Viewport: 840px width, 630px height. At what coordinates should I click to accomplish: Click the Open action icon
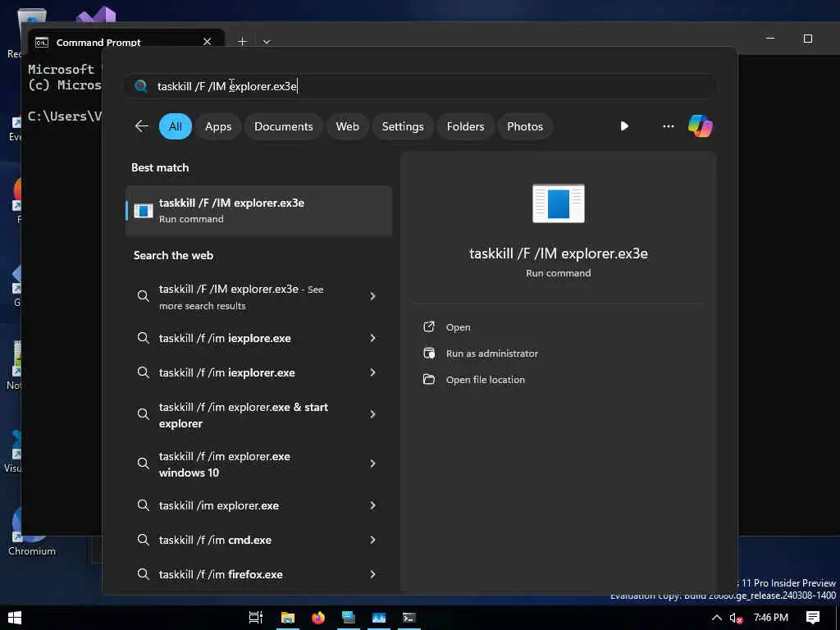(429, 326)
